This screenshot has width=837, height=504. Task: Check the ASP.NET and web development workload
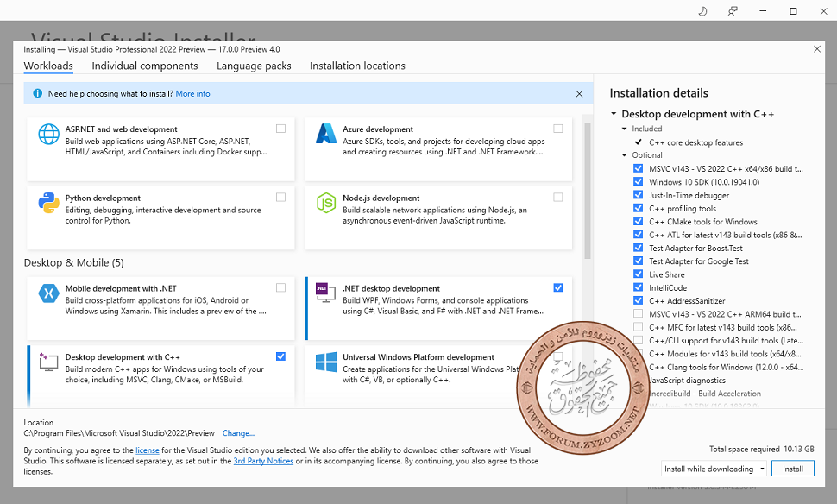pos(280,129)
